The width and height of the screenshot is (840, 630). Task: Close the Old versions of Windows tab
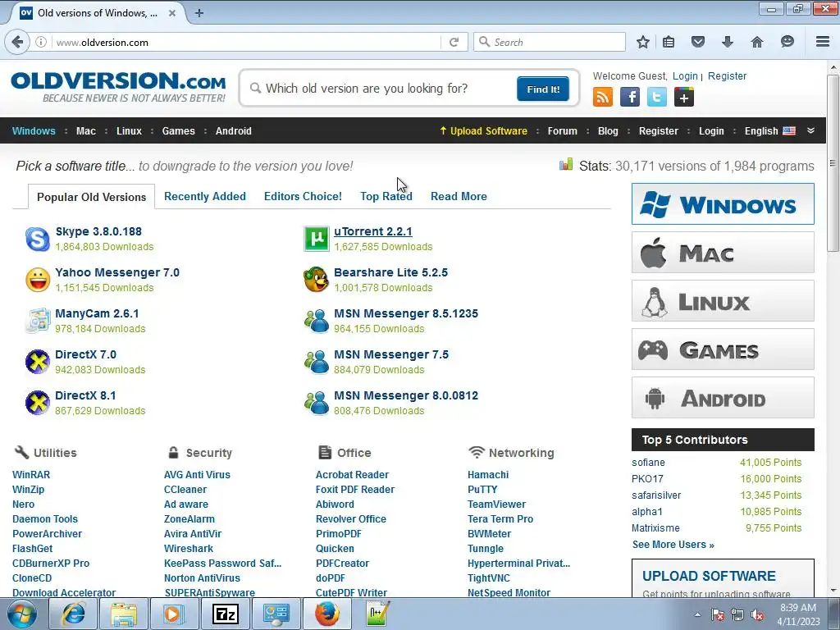172,13
